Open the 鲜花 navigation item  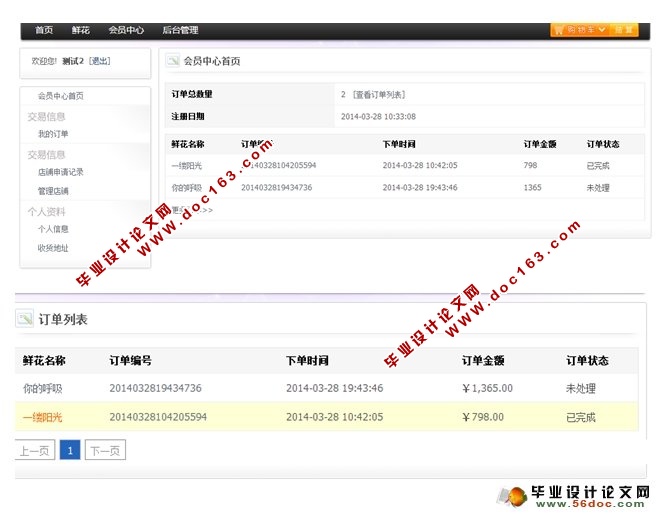coord(80,30)
